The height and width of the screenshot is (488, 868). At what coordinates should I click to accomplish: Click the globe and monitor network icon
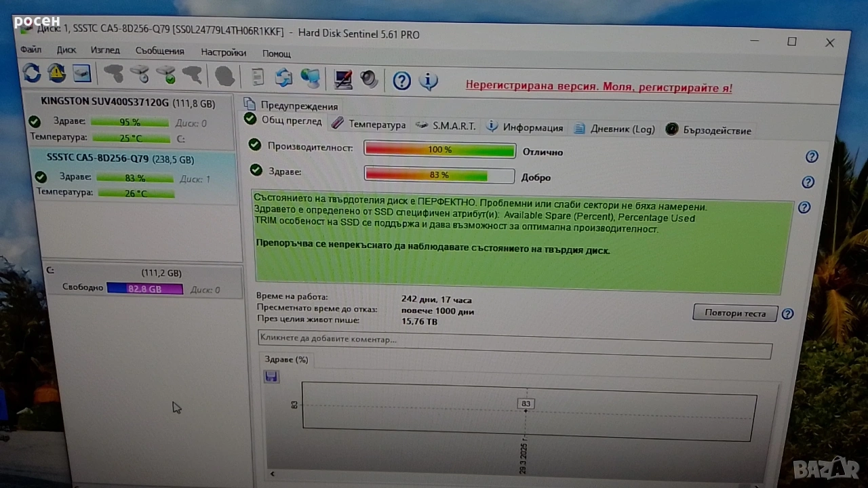(310, 79)
